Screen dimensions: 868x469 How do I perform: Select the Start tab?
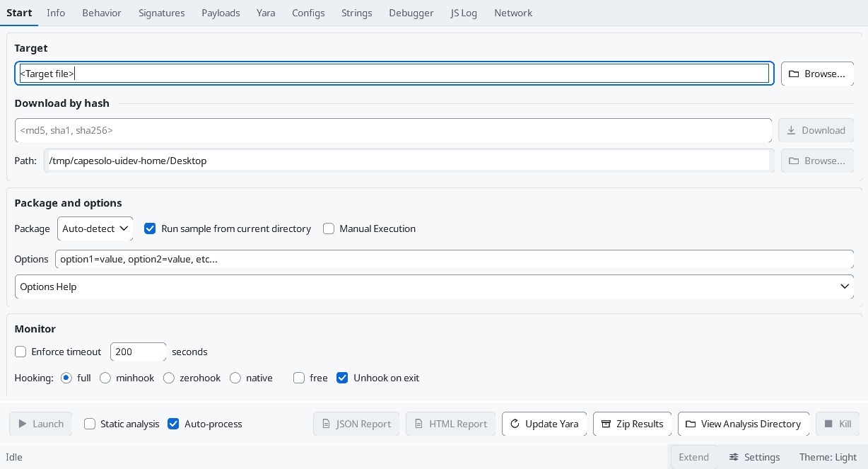(19, 13)
